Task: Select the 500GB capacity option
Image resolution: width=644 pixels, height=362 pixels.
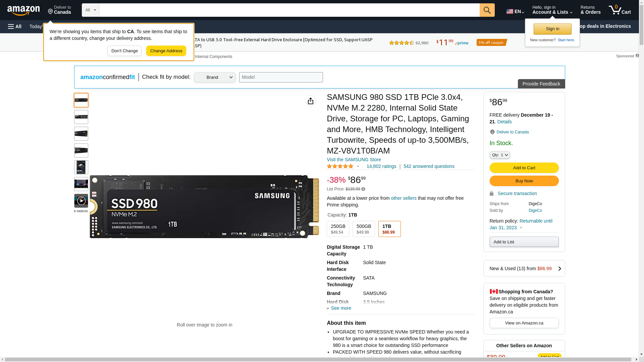Action: [364, 229]
